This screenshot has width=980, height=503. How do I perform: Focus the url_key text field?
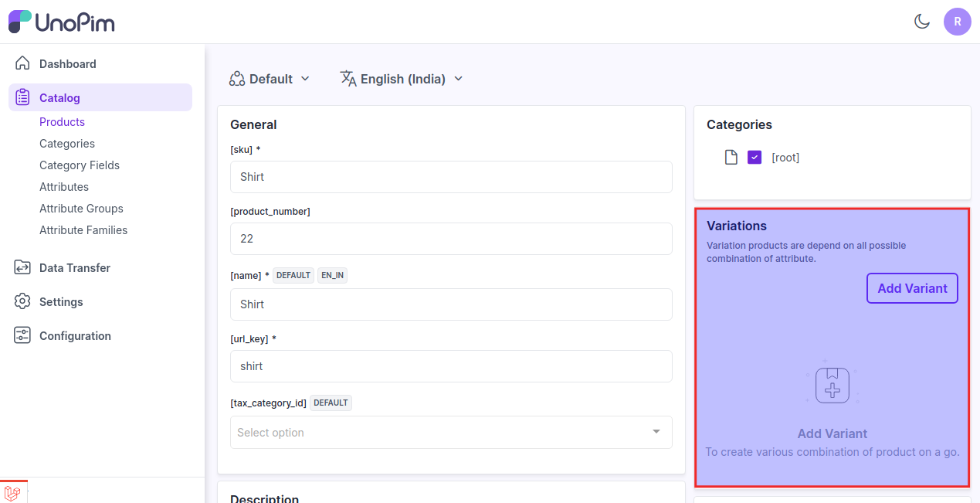(x=451, y=366)
